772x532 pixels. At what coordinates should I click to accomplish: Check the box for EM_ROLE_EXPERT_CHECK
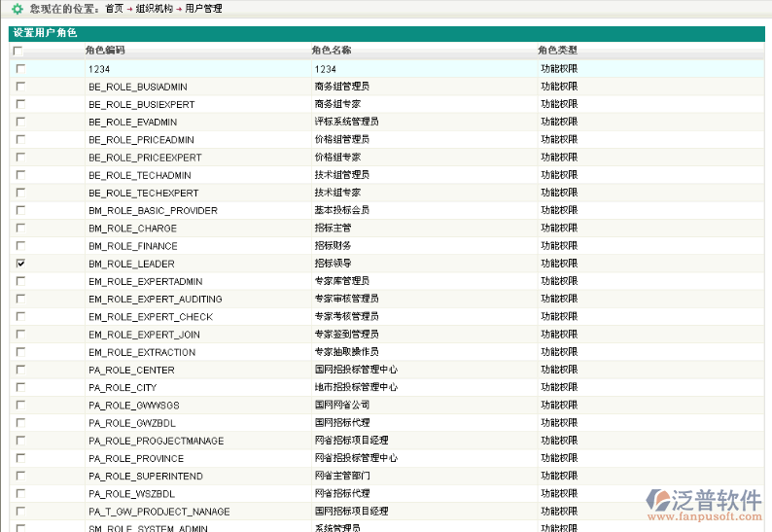pyautogui.click(x=20, y=317)
